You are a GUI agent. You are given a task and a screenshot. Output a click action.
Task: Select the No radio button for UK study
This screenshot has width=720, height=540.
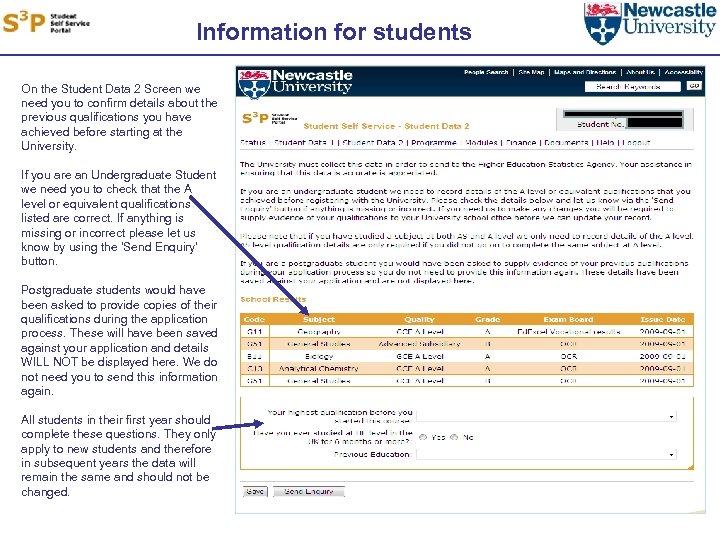point(454,437)
